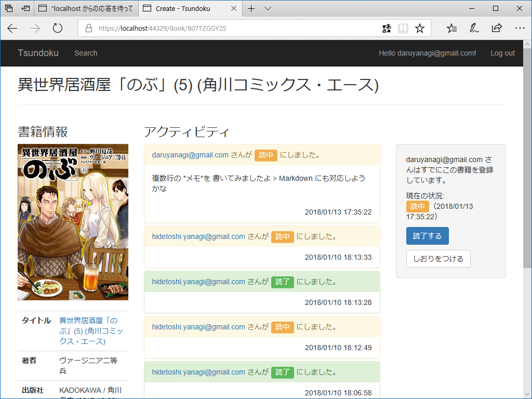
Task: Open the Hub favorites list icon
Action: click(451, 28)
